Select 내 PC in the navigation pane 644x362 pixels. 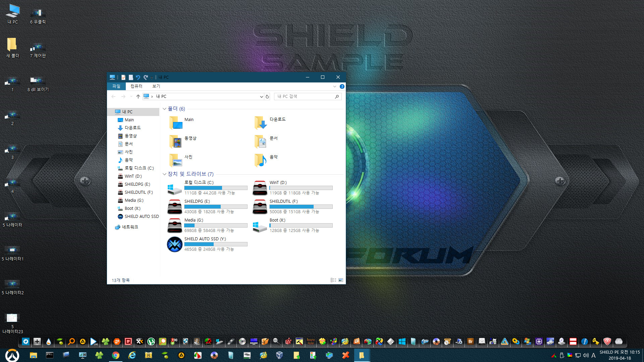point(133,112)
